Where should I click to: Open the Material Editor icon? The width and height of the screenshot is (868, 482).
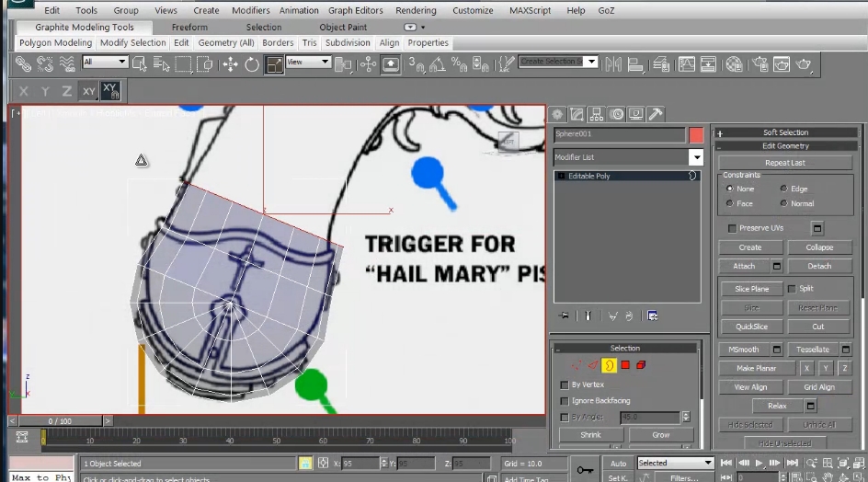(x=734, y=64)
